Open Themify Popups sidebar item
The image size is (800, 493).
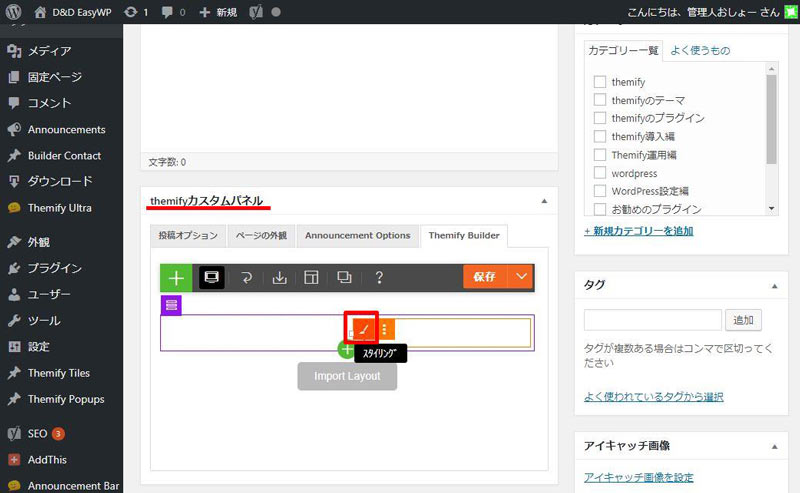tap(61, 399)
